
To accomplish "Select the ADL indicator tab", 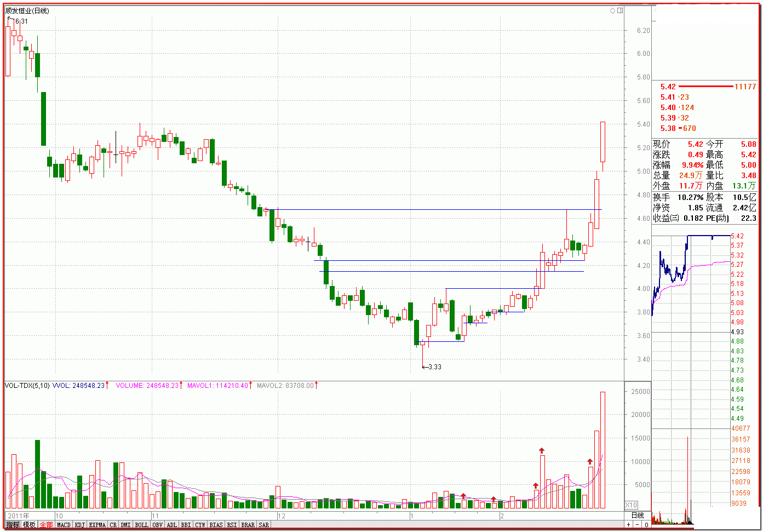I will coord(172,525).
